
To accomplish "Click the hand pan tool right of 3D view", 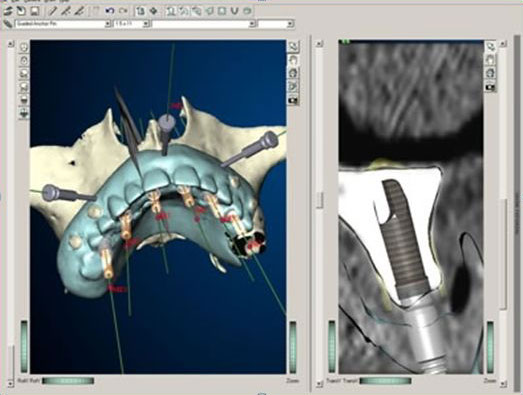I will pos(293,60).
